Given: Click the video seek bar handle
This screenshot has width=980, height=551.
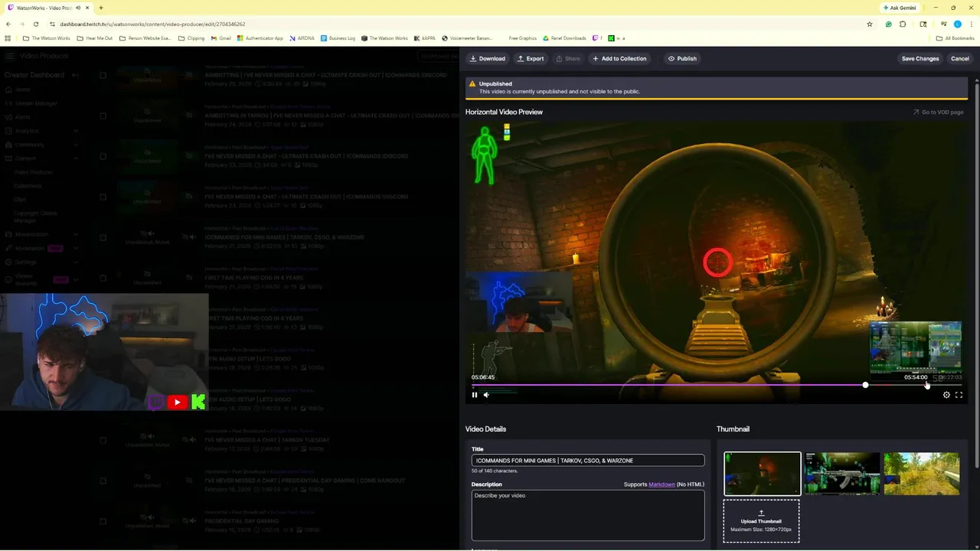Looking at the screenshot, I should point(865,385).
